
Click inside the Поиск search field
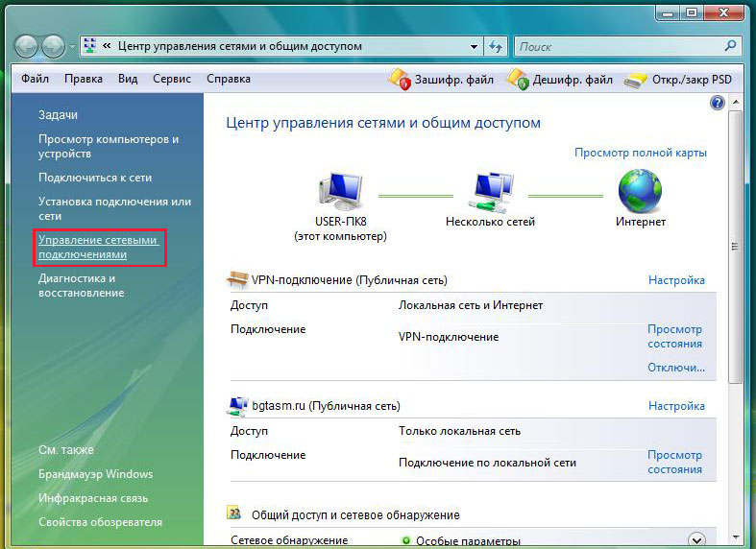pyautogui.click(x=620, y=47)
